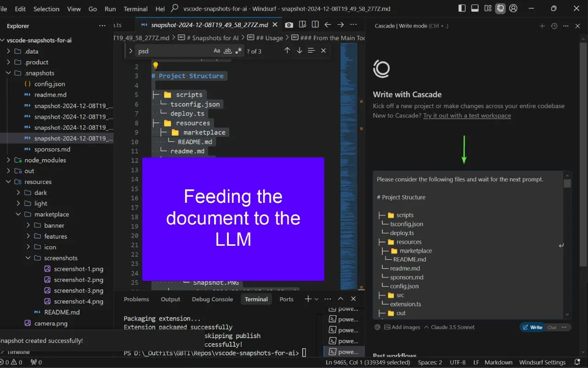This screenshot has width=588, height=368.
Task: Toggle Use Regular Expression in find widget
Action: [238, 51]
